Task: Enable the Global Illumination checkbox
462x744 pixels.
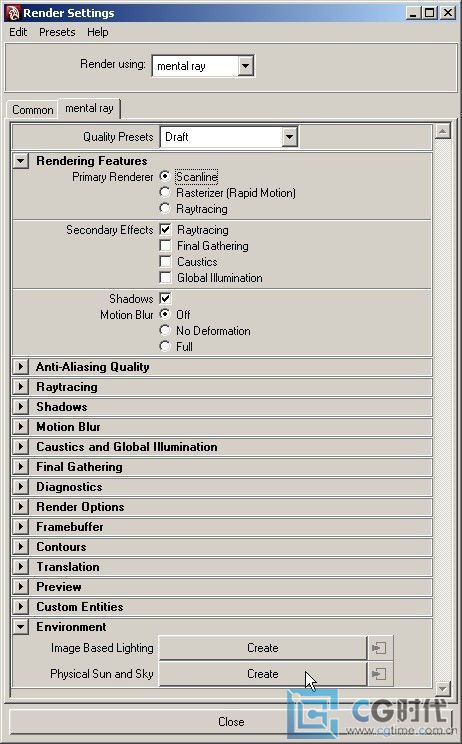Action: 165,278
